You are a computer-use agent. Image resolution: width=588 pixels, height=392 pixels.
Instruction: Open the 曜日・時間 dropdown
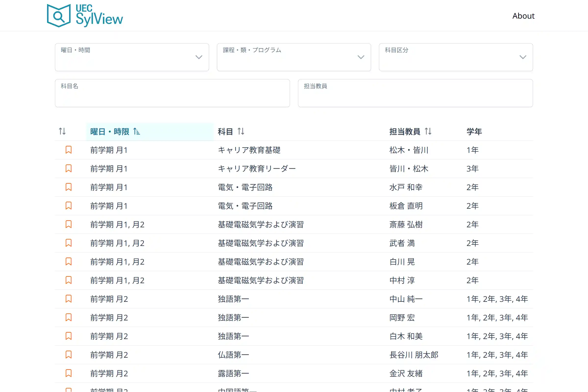(x=132, y=57)
